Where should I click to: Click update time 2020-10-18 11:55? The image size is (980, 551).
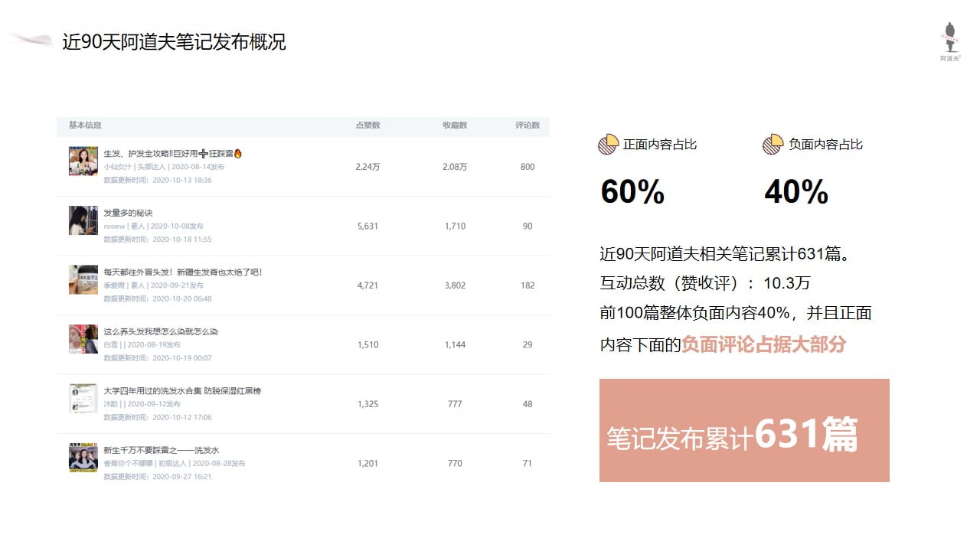click(x=158, y=240)
